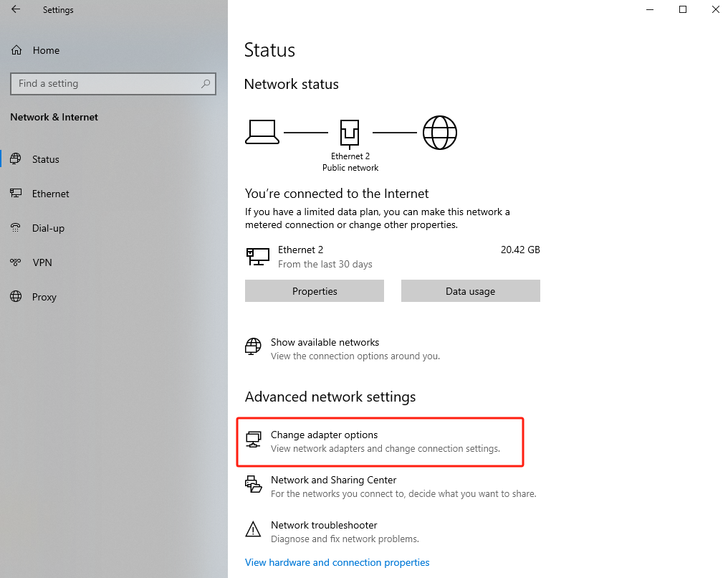Open Ethernet 2 Properties button
This screenshot has height=578, width=728.
pos(315,291)
